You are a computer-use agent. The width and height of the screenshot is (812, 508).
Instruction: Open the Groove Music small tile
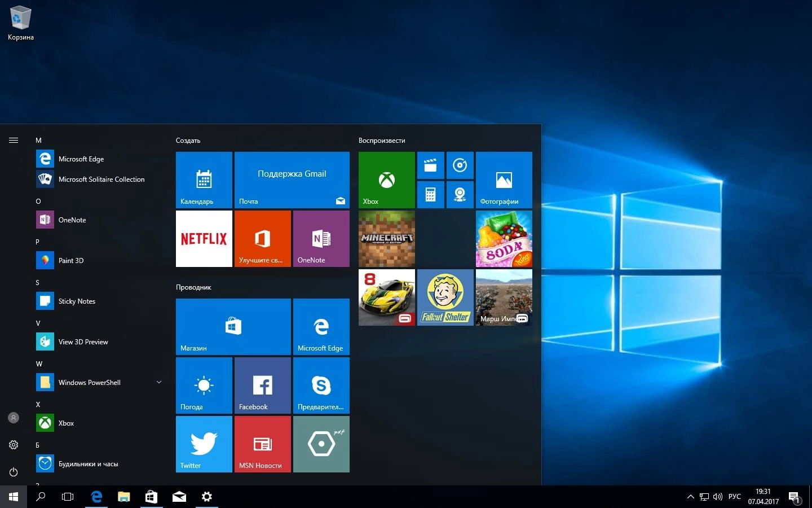point(460,165)
